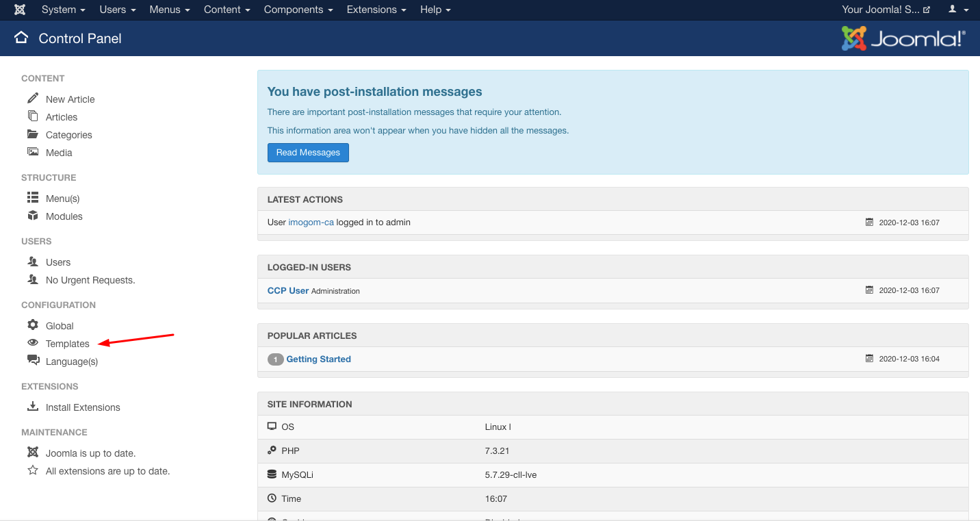Image resolution: width=980 pixels, height=521 pixels.
Task: Click calendar icon in Popular Articles row
Action: coord(869,359)
